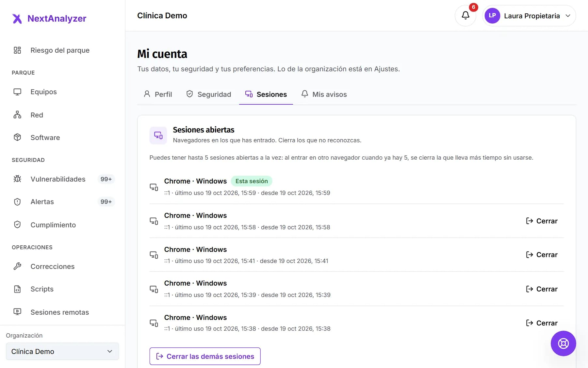Select the Sesiones tab

click(x=266, y=94)
